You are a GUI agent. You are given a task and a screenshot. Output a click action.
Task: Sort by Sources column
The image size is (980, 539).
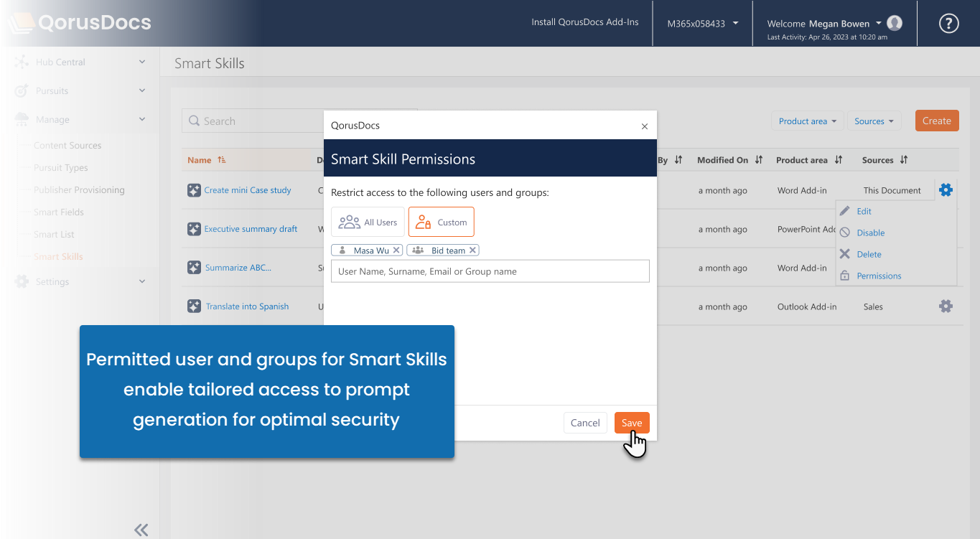click(x=904, y=160)
